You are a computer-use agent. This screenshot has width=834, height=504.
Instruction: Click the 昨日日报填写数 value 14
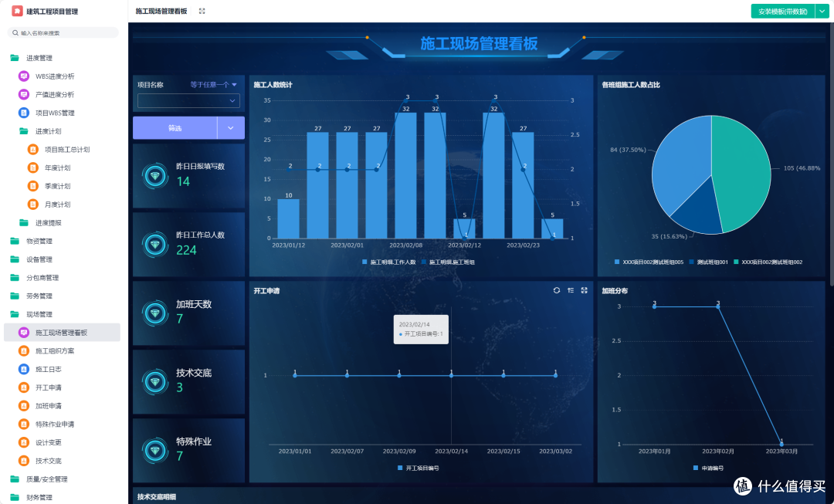pos(183,182)
